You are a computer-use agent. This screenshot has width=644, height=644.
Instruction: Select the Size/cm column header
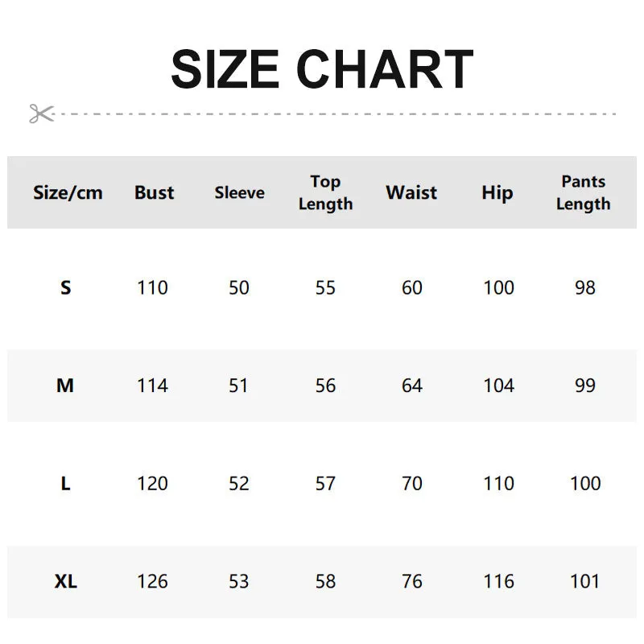tap(68, 192)
